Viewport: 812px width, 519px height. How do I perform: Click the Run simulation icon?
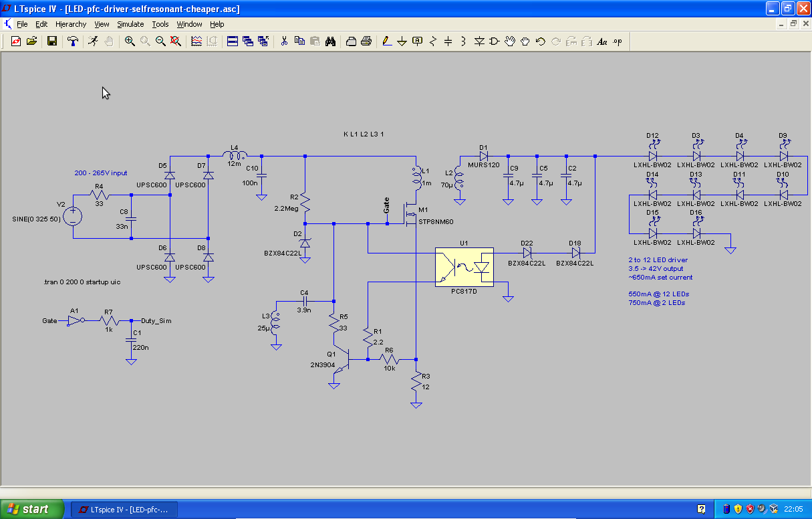tap(93, 41)
